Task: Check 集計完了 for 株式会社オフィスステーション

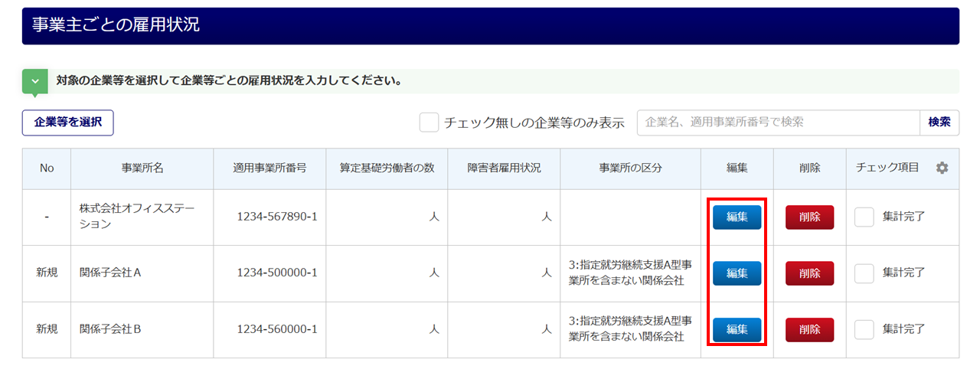Action: point(864,217)
